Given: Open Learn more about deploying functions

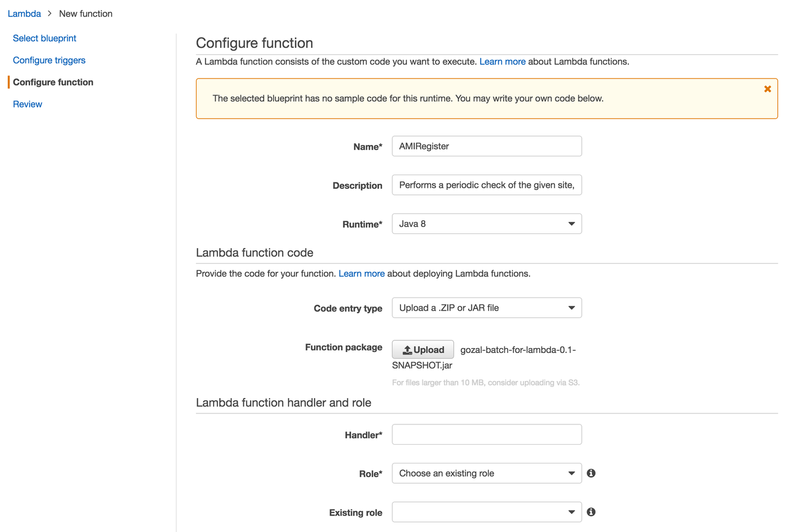Looking at the screenshot, I should coord(361,273).
